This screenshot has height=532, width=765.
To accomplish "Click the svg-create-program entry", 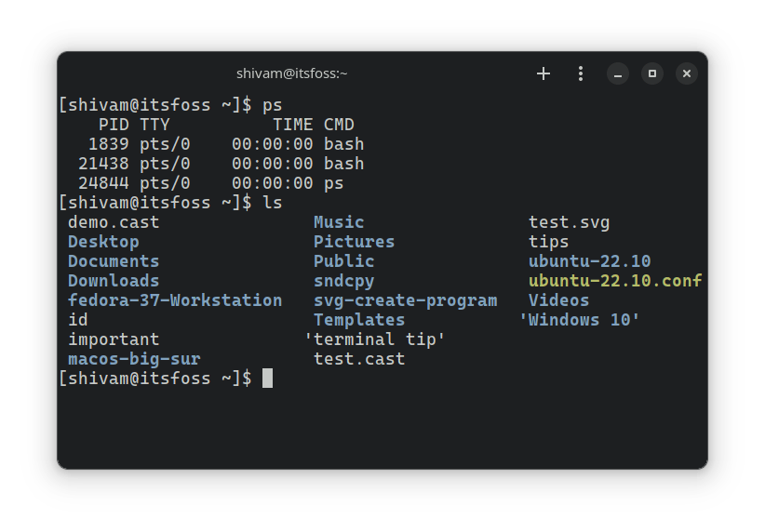I will [405, 300].
